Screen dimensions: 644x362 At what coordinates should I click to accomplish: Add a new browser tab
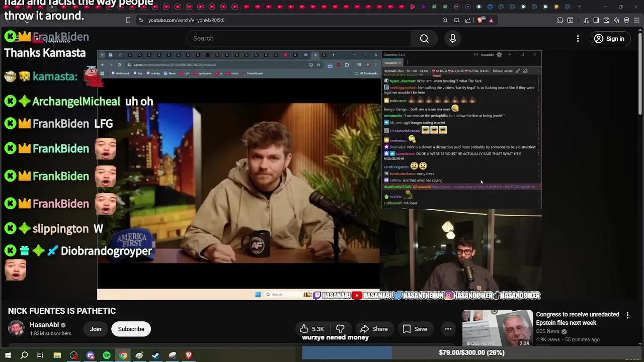pyautogui.click(x=579, y=7)
